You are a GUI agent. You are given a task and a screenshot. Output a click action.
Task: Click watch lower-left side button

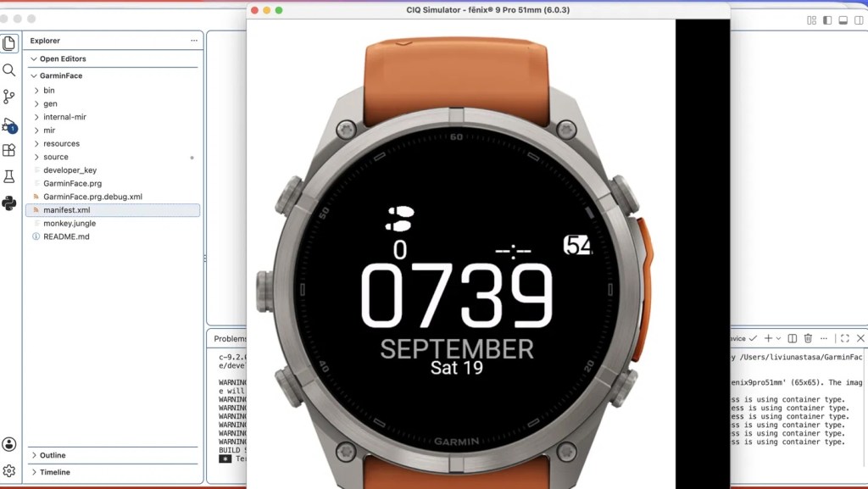(x=289, y=386)
